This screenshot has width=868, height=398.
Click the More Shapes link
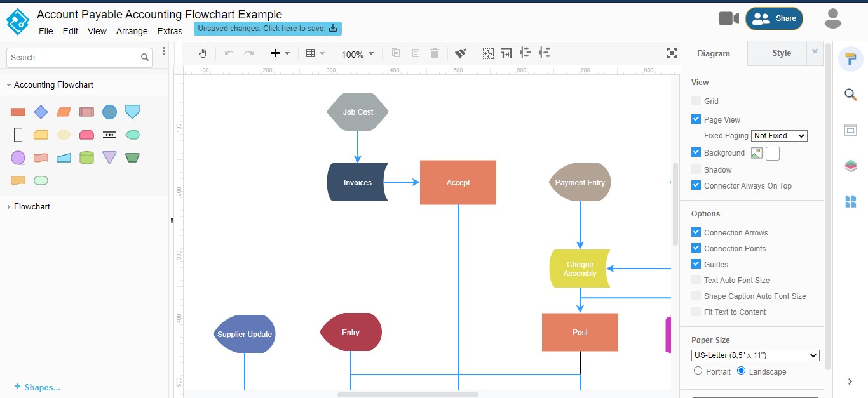pyautogui.click(x=38, y=387)
